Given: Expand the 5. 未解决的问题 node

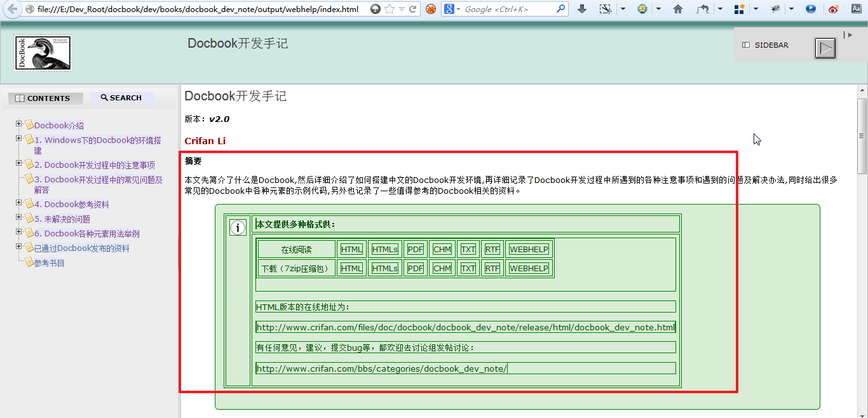Looking at the screenshot, I should [19, 217].
